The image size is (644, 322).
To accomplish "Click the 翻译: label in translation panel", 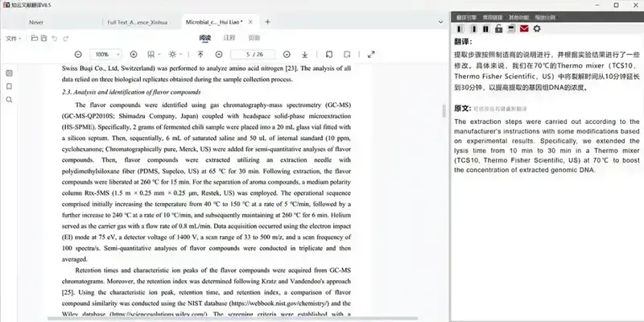I will click(463, 42).
